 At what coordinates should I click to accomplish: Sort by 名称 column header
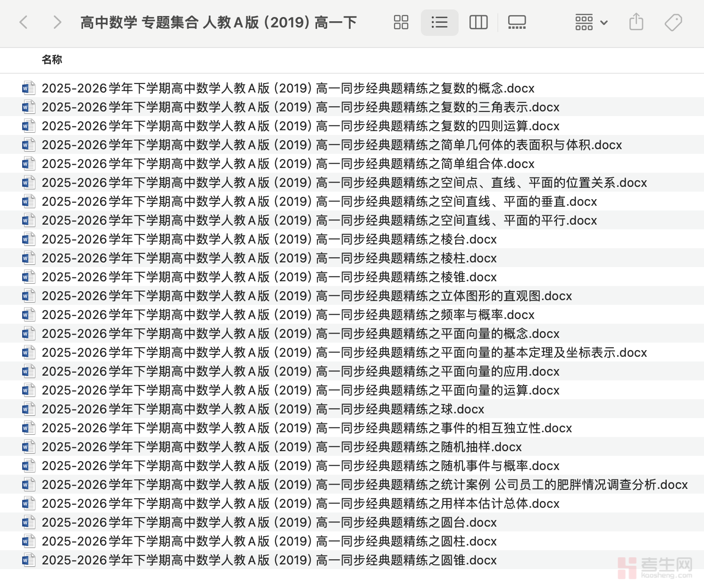(x=52, y=59)
